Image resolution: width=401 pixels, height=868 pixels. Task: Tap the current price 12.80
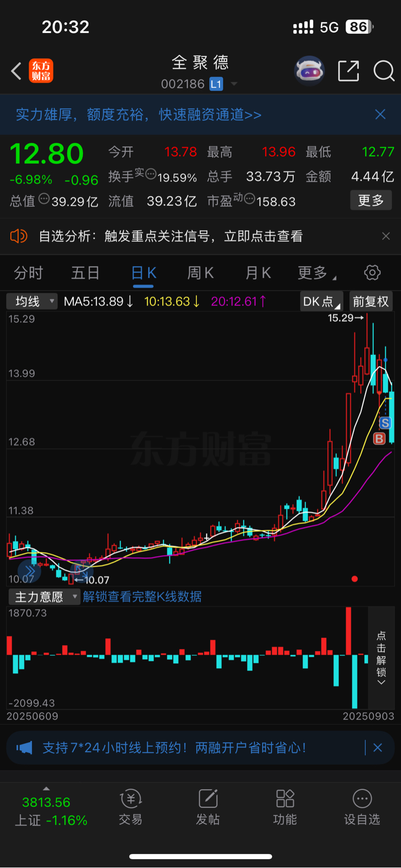coord(46,153)
